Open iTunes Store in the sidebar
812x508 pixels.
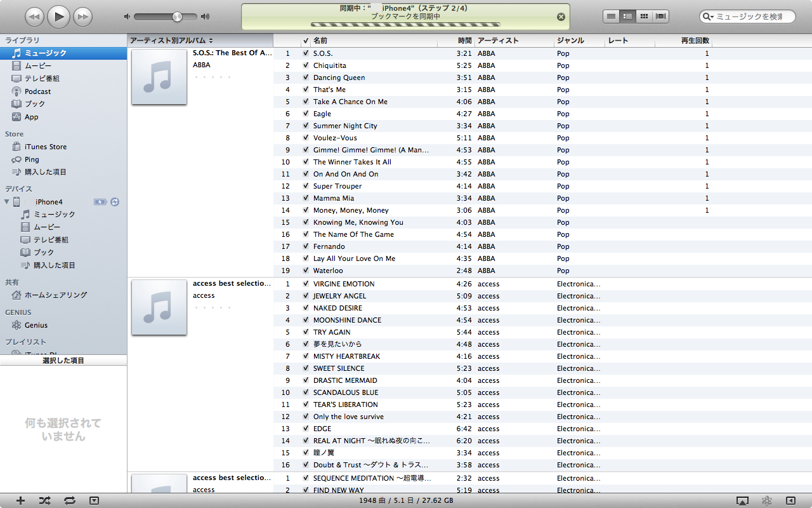pos(45,147)
